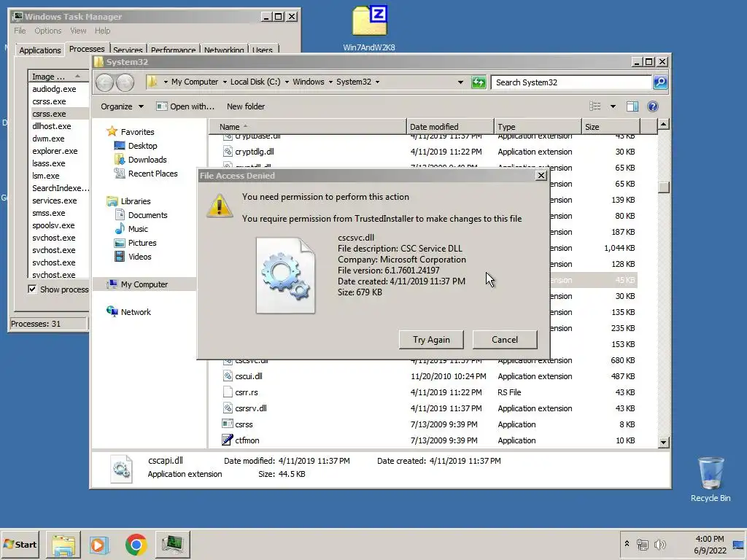Select the Favorites star in navigation pane
This screenshot has height=560, width=747.
112,131
